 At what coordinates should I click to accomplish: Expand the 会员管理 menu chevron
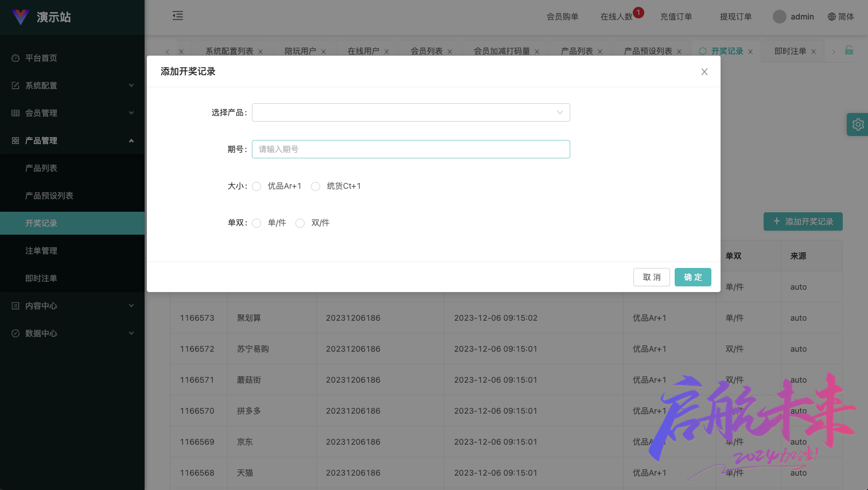coord(131,113)
